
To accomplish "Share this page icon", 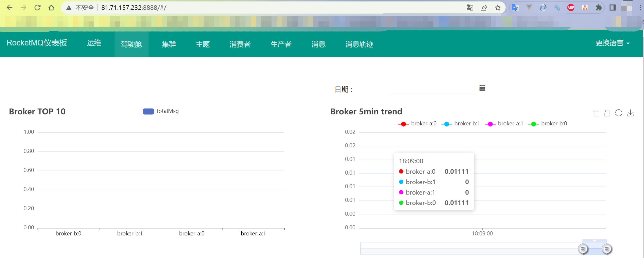I will (x=484, y=8).
